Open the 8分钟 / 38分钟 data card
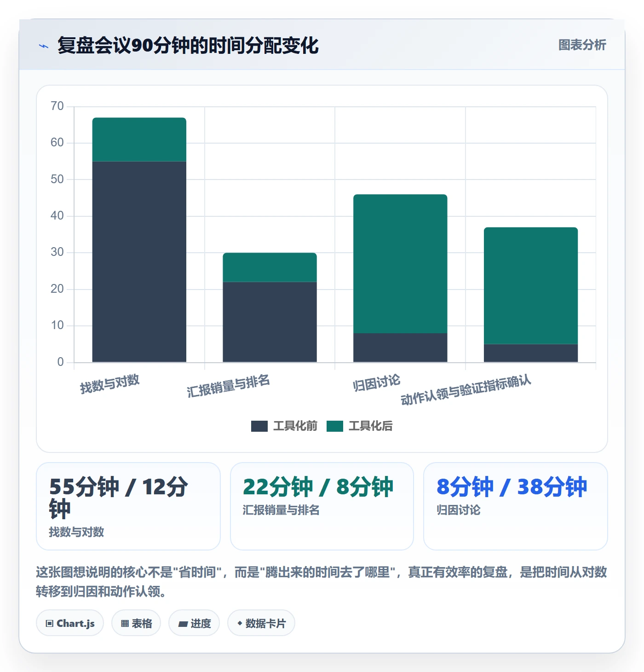644x672 pixels. tap(516, 506)
